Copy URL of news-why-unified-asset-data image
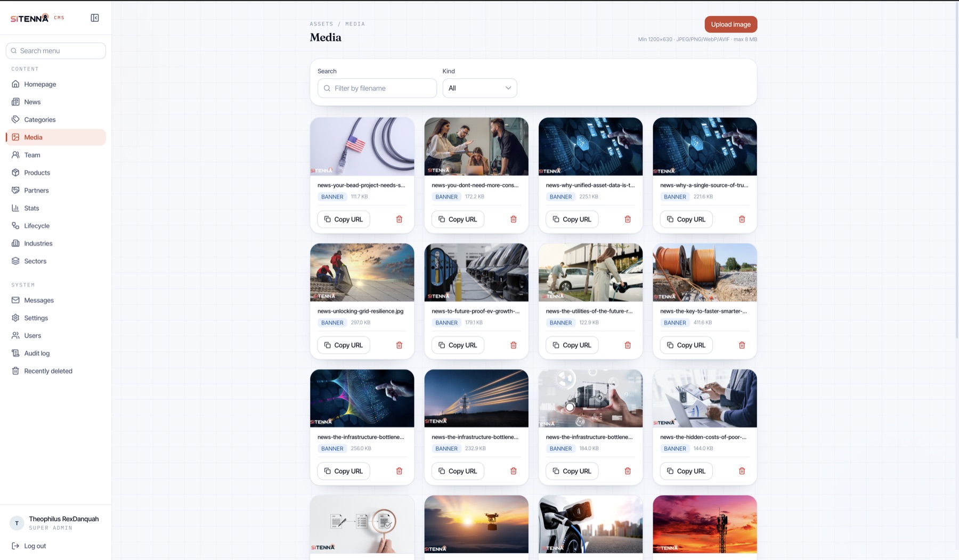This screenshot has height=560, width=959. coord(572,219)
